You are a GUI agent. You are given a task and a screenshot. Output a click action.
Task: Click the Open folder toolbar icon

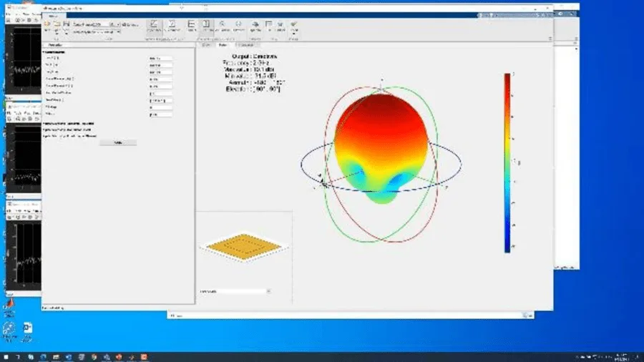[57, 24]
